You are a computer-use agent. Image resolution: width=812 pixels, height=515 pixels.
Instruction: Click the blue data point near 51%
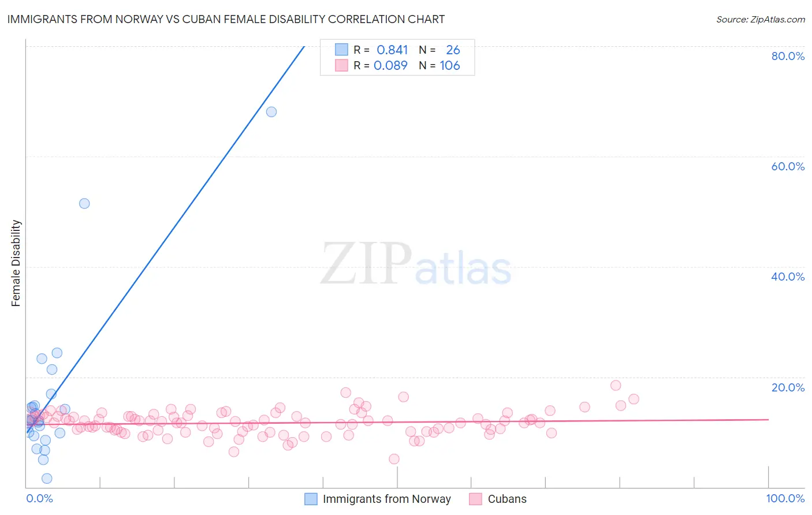tap(84, 203)
